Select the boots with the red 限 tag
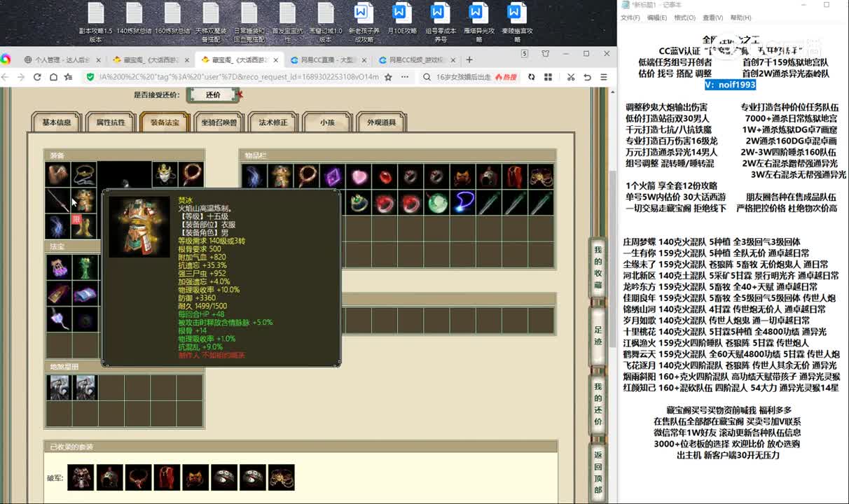The height and width of the screenshot is (504, 849). coord(84,227)
